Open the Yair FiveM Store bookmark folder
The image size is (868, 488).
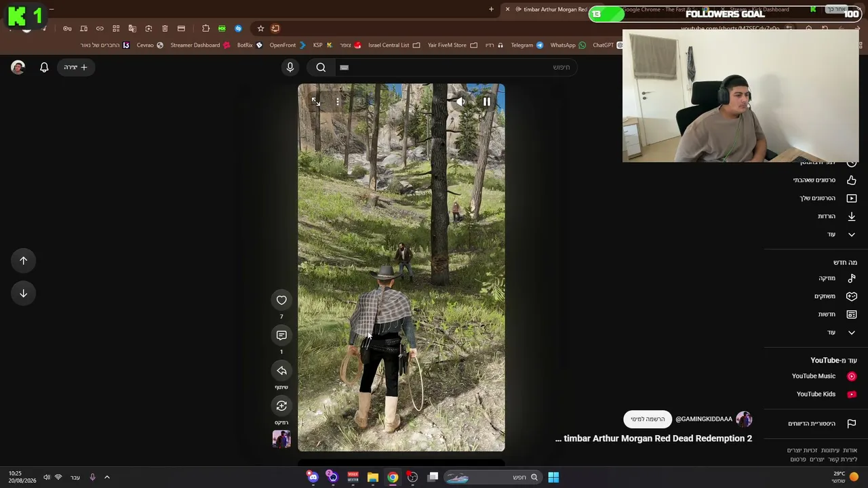click(x=452, y=45)
